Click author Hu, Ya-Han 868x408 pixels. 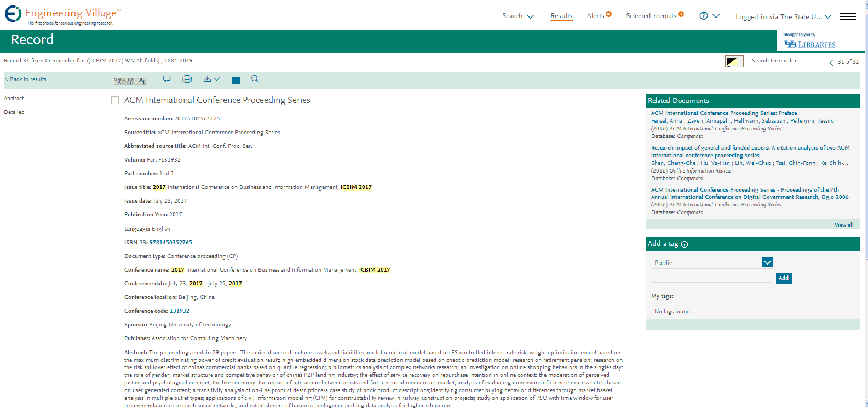click(715, 163)
